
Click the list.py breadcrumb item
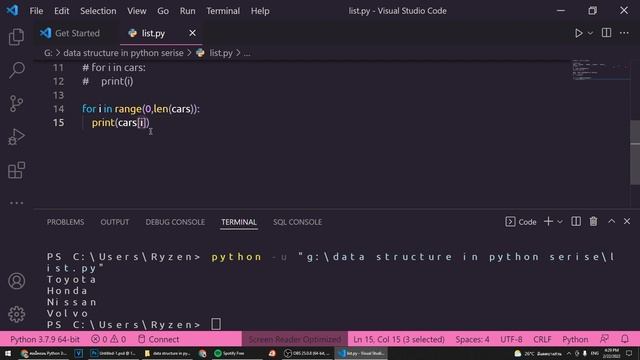[221, 53]
